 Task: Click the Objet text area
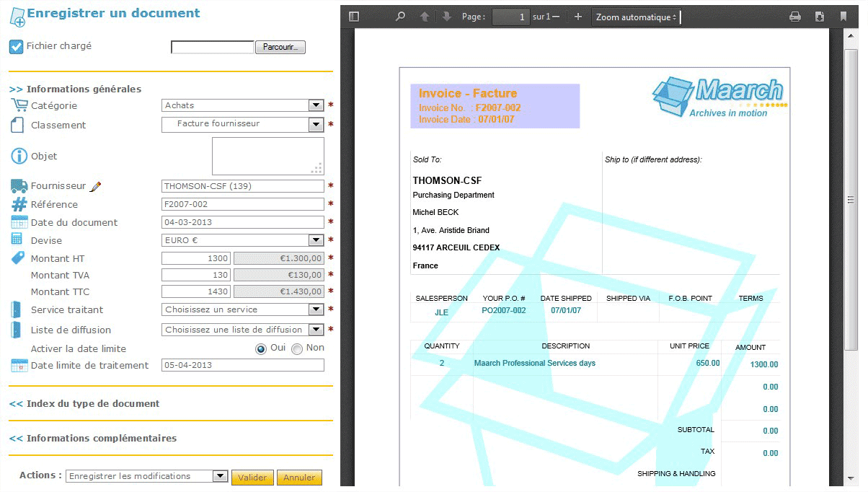[268, 156]
